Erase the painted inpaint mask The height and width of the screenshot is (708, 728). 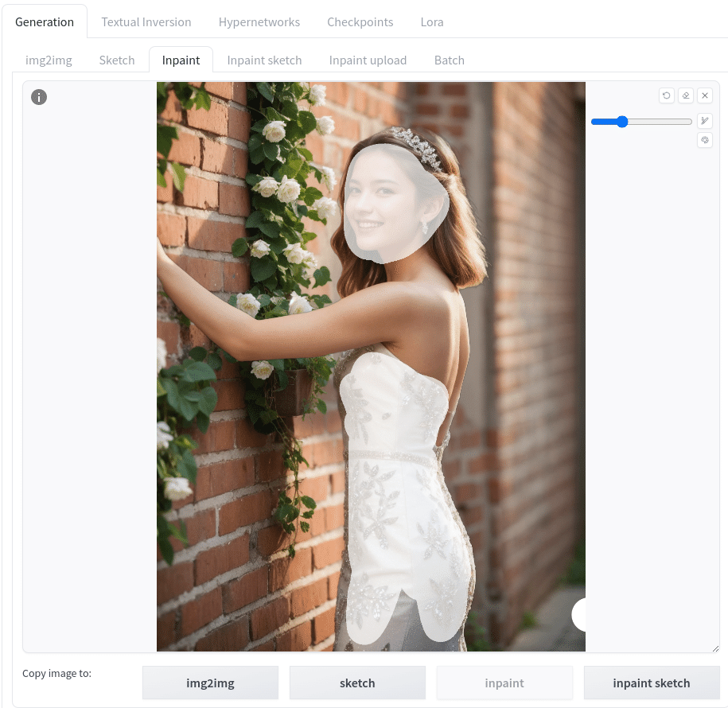pyautogui.click(x=686, y=95)
